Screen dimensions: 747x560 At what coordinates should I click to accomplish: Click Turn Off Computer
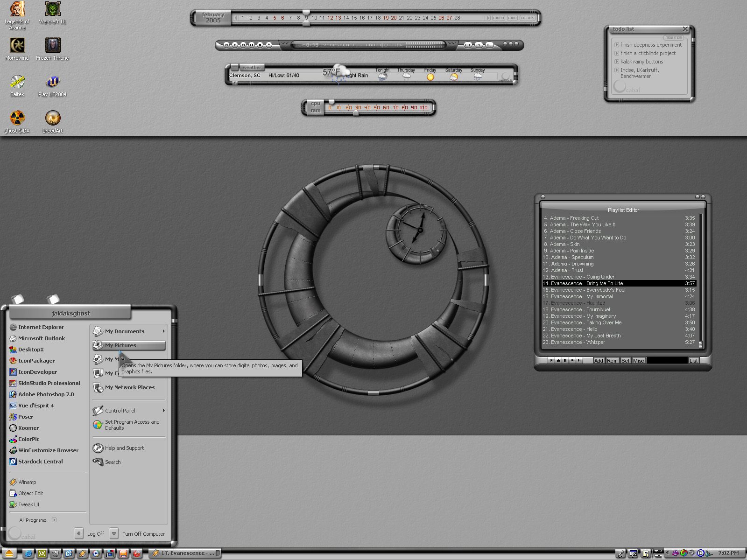coord(138,533)
